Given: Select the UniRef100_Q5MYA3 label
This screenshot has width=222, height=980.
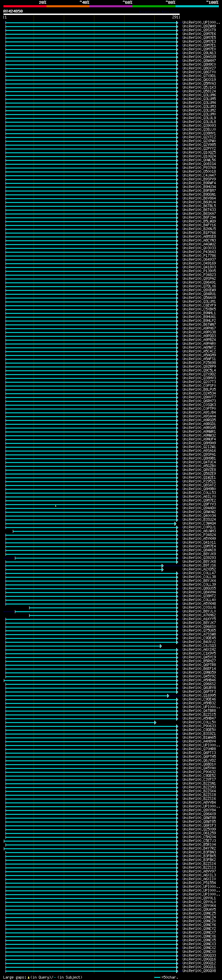Looking at the screenshot, I should pyautogui.click(x=199, y=83).
